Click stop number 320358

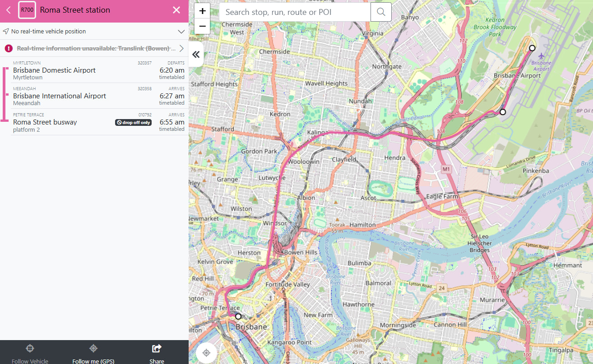(144, 89)
